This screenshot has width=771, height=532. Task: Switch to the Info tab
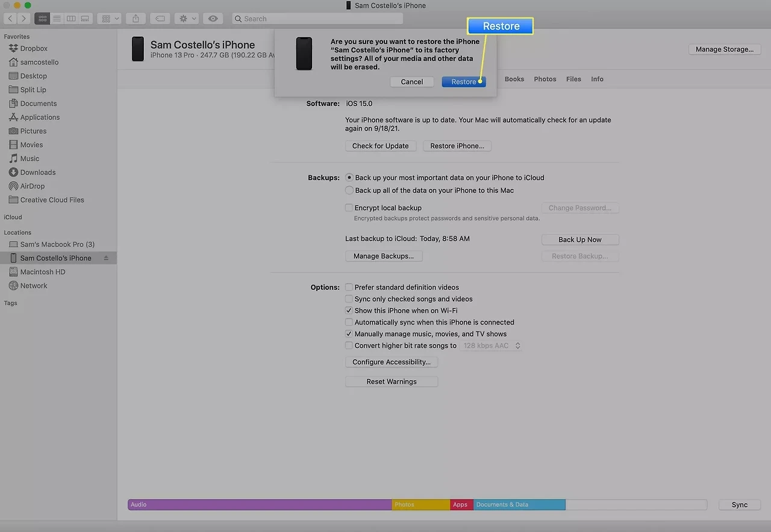pyautogui.click(x=597, y=79)
